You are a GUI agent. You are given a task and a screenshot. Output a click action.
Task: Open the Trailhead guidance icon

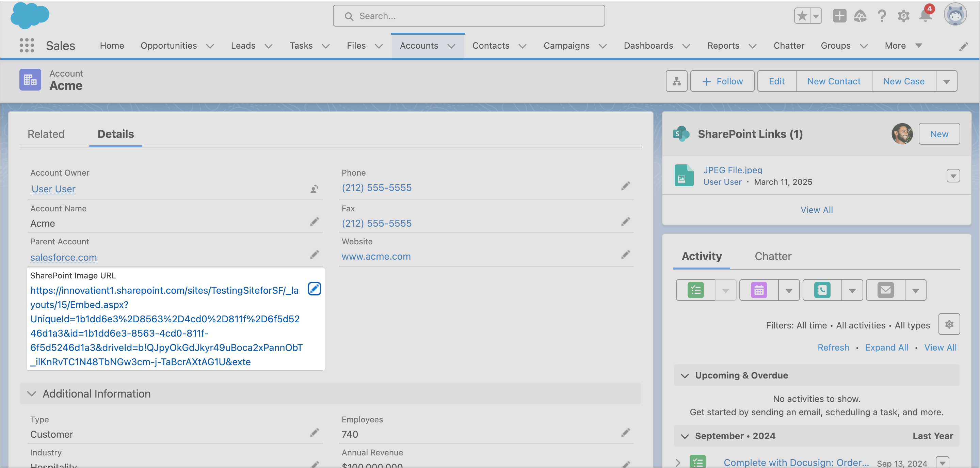pos(860,16)
